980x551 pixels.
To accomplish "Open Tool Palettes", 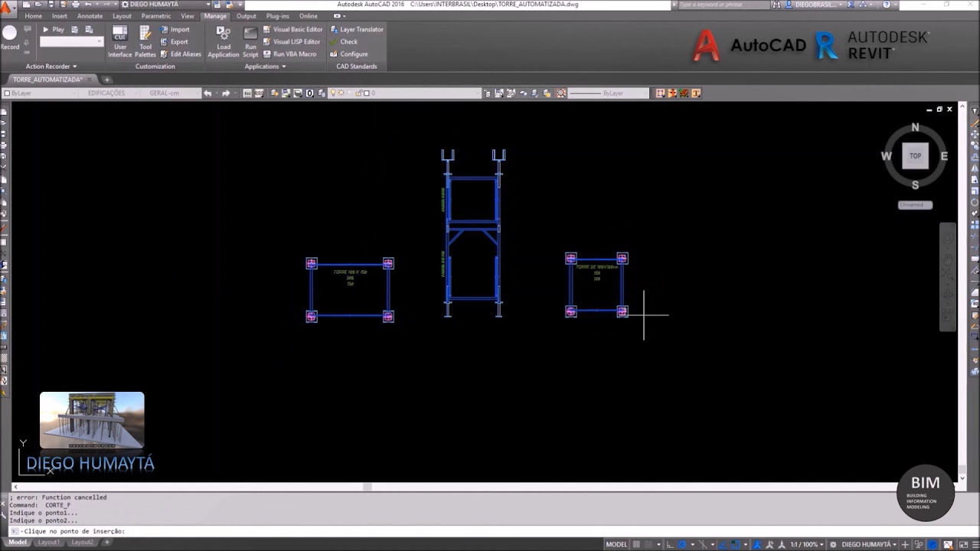I will pyautogui.click(x=145, y=41).
